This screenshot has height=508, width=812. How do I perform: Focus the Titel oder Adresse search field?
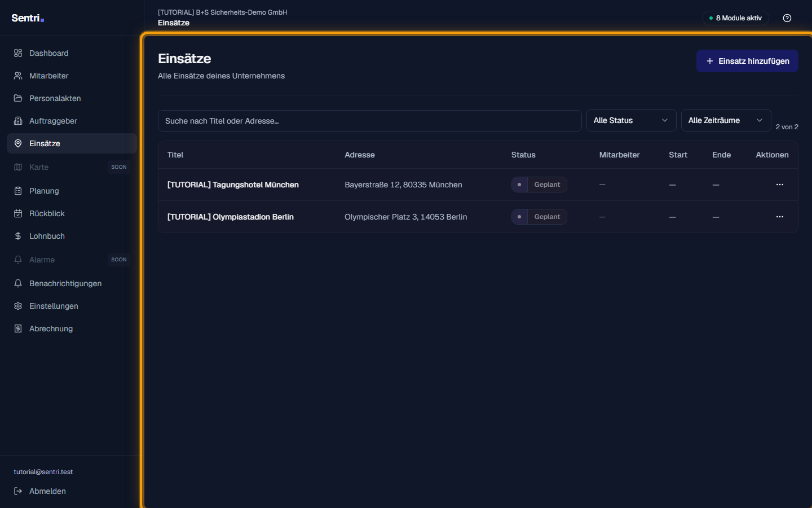tap(369, 121)
